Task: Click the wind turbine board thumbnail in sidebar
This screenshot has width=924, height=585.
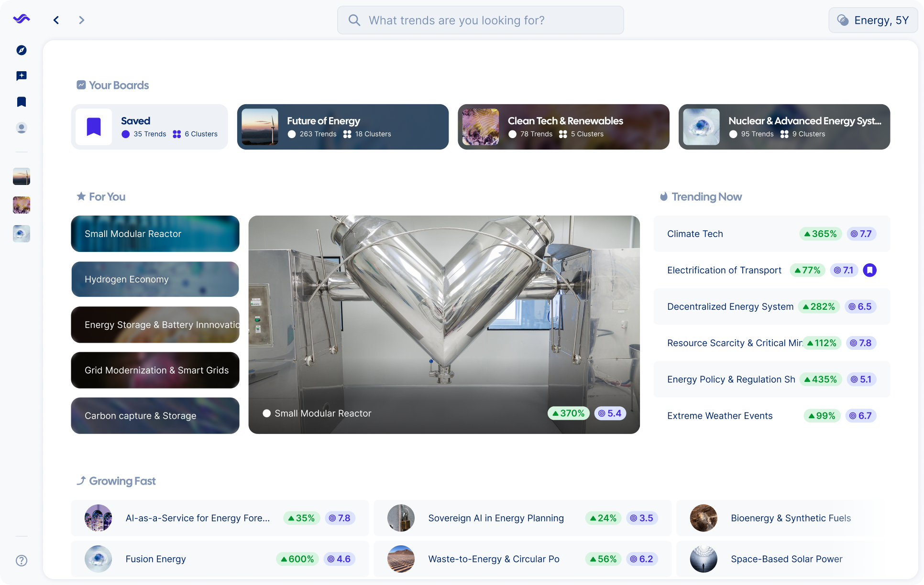Action: [22, 176]
